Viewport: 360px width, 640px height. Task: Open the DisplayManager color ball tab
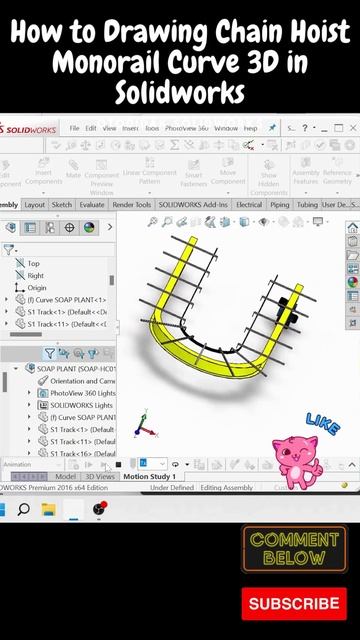(89, 227)
